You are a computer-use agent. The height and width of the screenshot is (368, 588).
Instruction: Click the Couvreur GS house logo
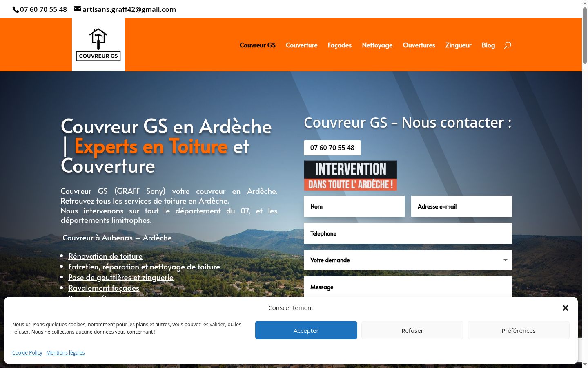98,45
